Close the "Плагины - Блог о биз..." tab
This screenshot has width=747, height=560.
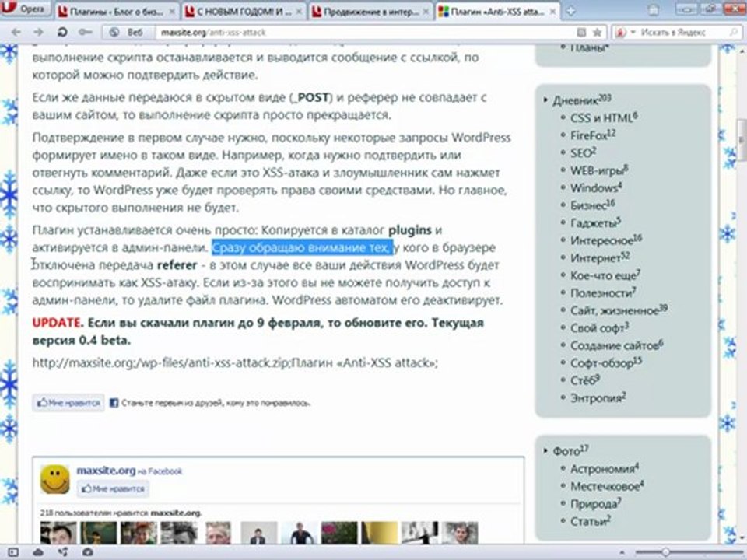172,12
